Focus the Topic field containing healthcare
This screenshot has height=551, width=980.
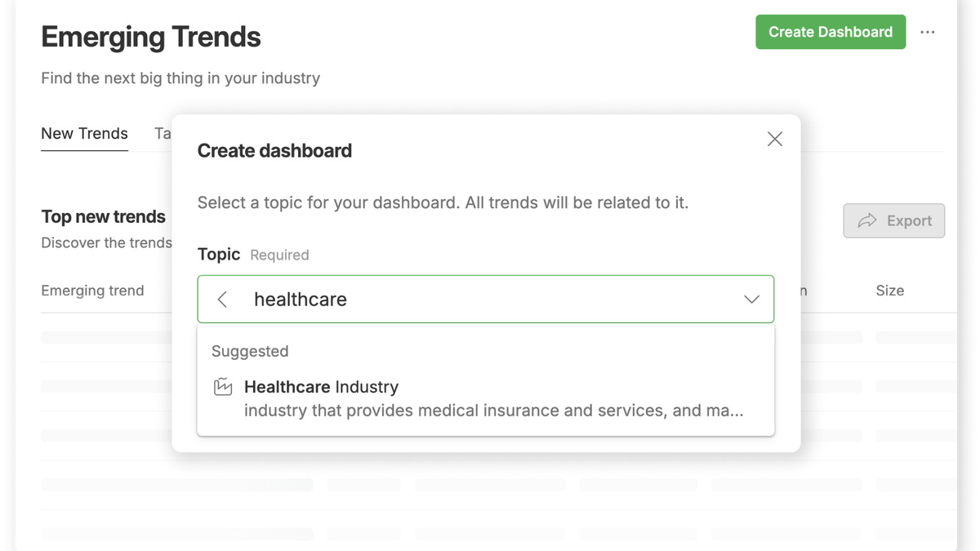(x=486, y=299)
